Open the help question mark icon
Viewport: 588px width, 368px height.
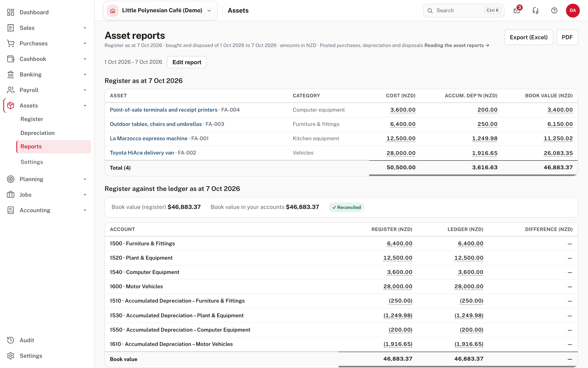pyautogui.click(x=554, y=10)
